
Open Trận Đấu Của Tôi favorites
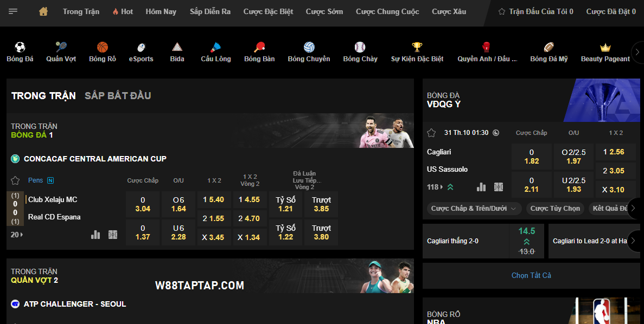[535, 11]
